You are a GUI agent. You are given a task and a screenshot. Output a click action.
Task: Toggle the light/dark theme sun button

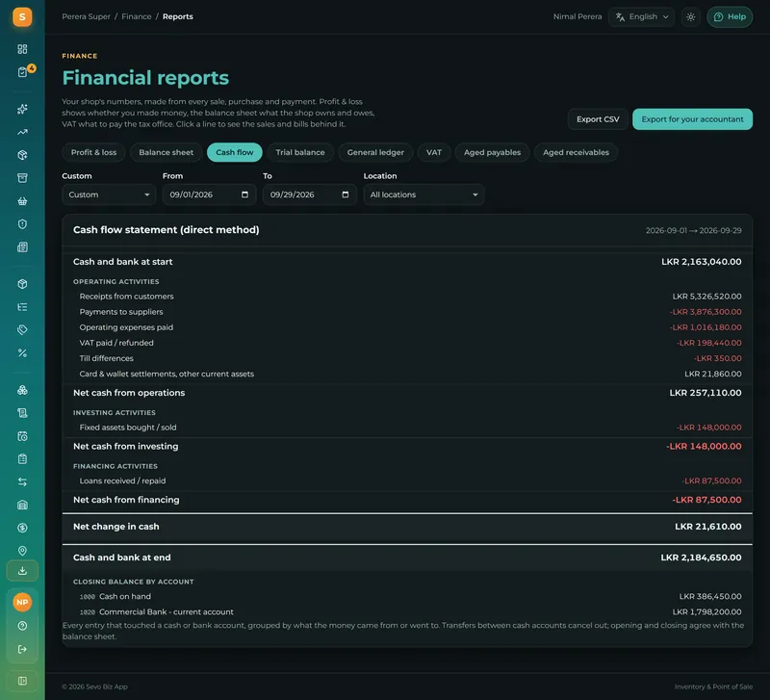[690, 17]
